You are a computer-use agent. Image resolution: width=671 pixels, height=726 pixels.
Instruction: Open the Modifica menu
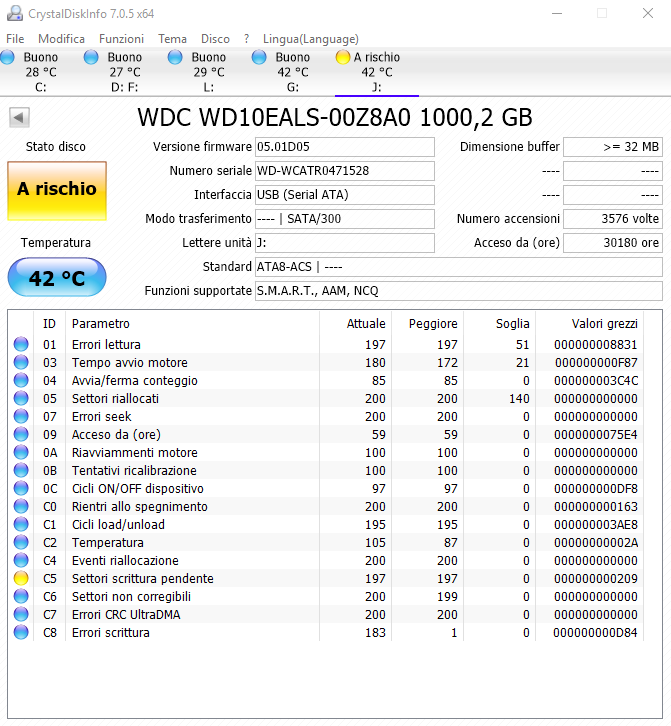click(x=61, y=39)
